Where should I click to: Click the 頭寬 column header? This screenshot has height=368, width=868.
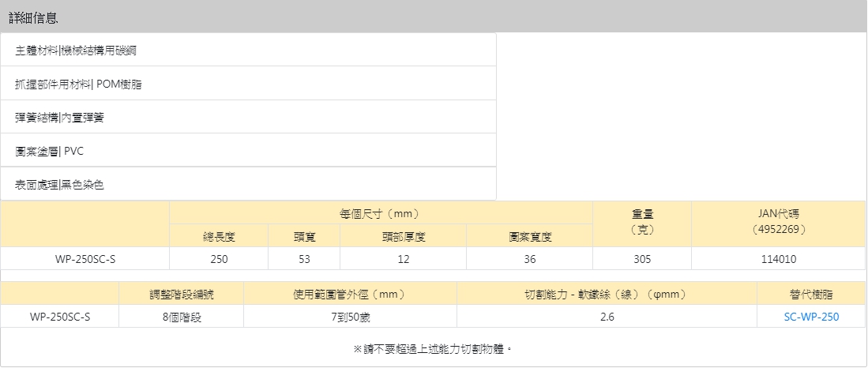click(x=304, y=236)
